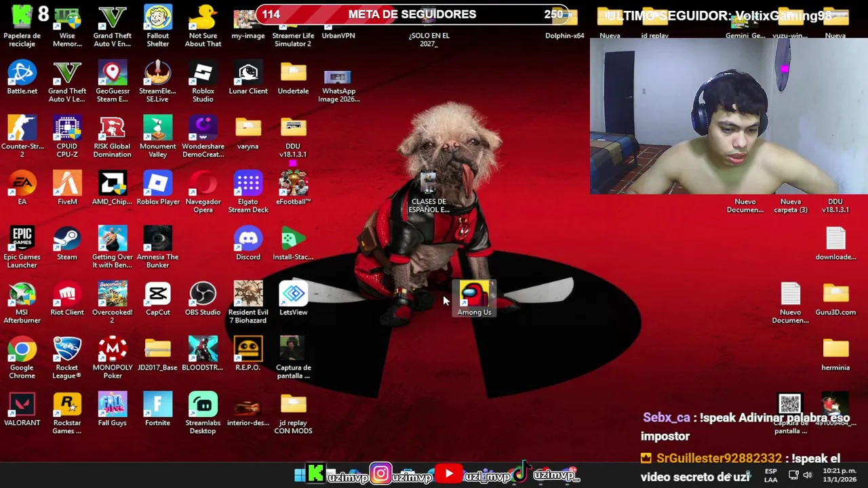868x488 pixels.
Task: Open MONOPOLY Poker icon
Action: click(x=113, y=358)
